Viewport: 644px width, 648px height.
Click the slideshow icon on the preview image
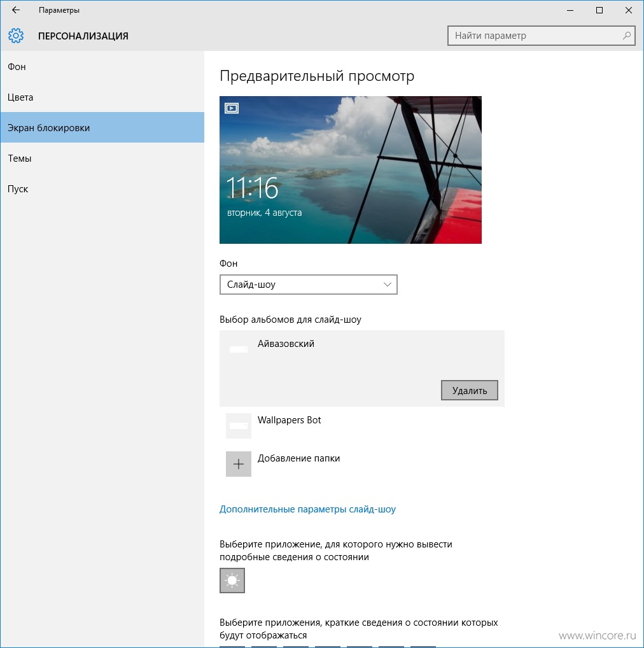coord(232,108)
